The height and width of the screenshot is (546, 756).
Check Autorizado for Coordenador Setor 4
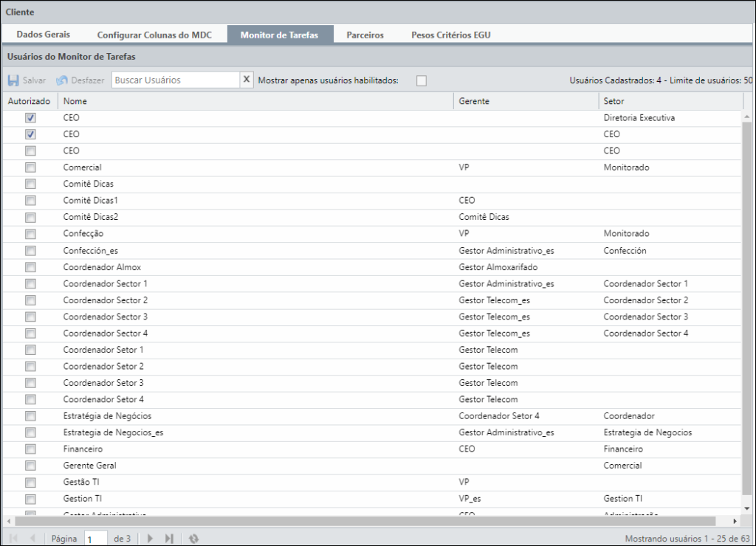point(30,399)
